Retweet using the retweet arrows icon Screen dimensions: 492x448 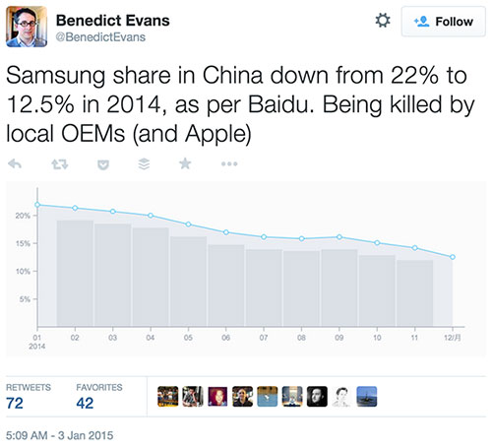[x=60, y=164]
